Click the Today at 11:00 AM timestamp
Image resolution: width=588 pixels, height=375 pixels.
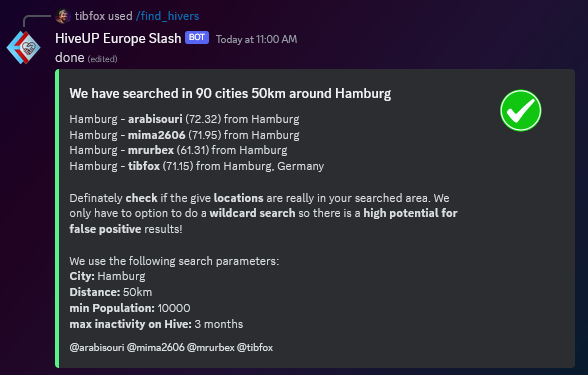(256, 39)
